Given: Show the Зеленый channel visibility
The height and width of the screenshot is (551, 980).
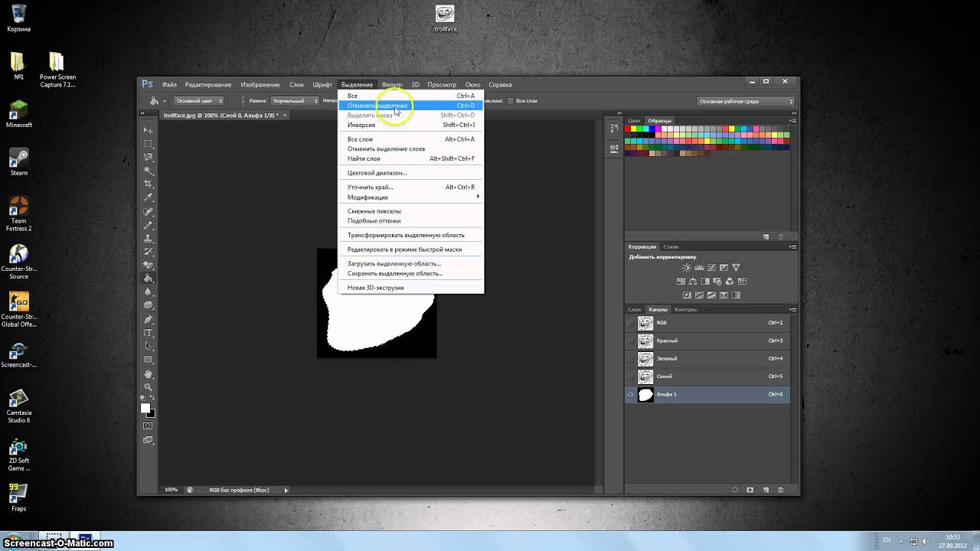Looking at the screenshot, I should 631,358.
